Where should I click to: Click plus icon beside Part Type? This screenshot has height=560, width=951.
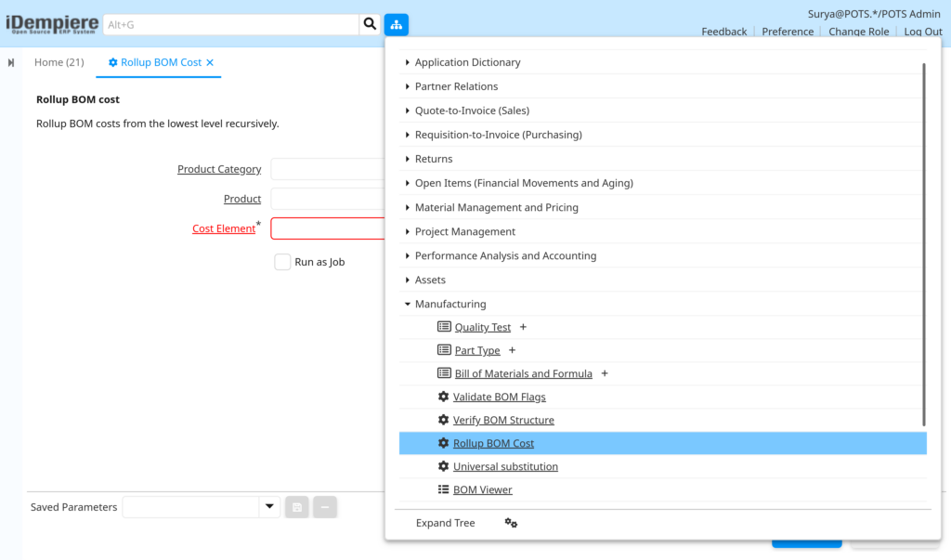512,350
